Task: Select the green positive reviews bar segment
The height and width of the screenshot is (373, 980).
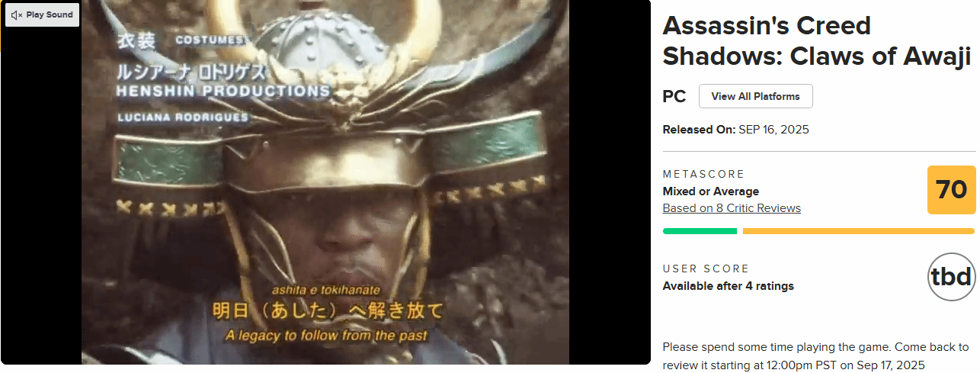Action: 700,231
